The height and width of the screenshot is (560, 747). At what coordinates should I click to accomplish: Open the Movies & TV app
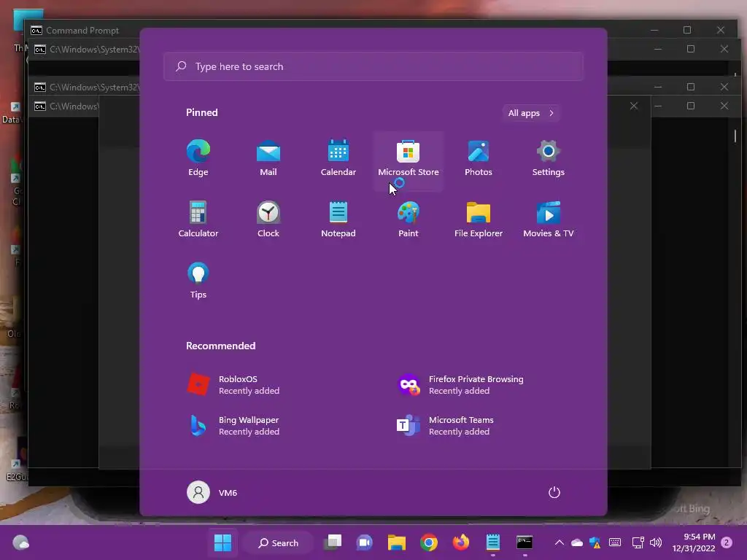pyautogui.click(x=549, y=220)
